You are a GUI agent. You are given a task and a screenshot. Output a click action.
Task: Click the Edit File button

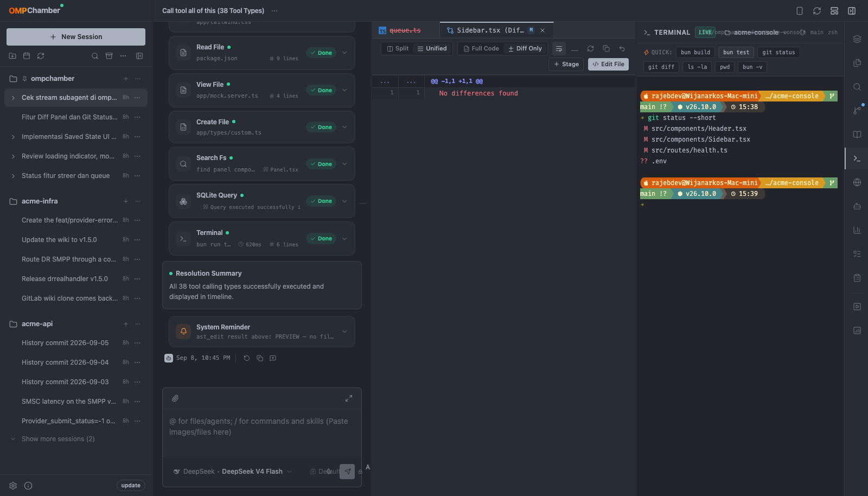tap(608, 64)
